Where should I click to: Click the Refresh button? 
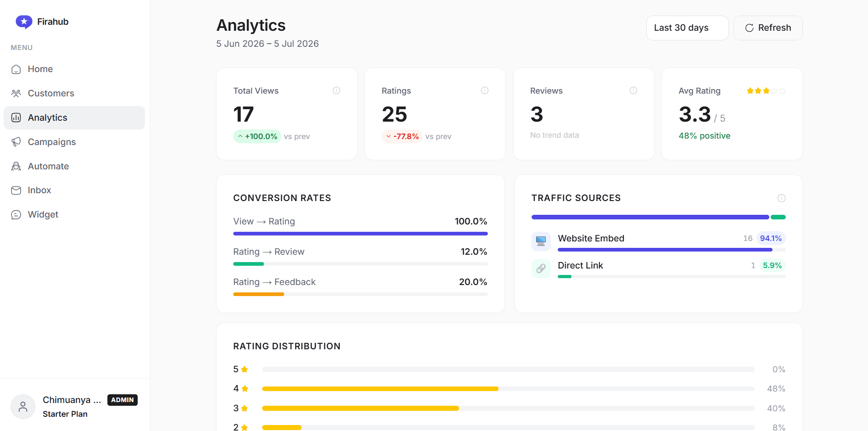point(768,28)
